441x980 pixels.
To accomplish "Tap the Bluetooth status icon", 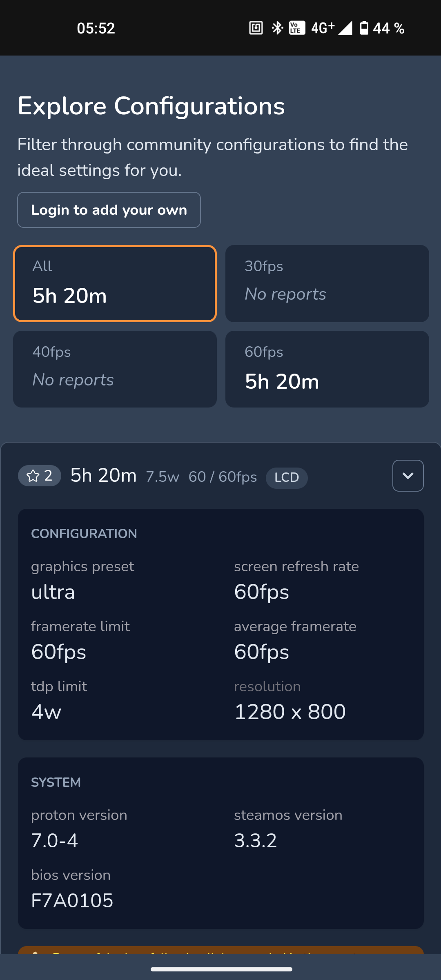I will [x=277, y=28].
